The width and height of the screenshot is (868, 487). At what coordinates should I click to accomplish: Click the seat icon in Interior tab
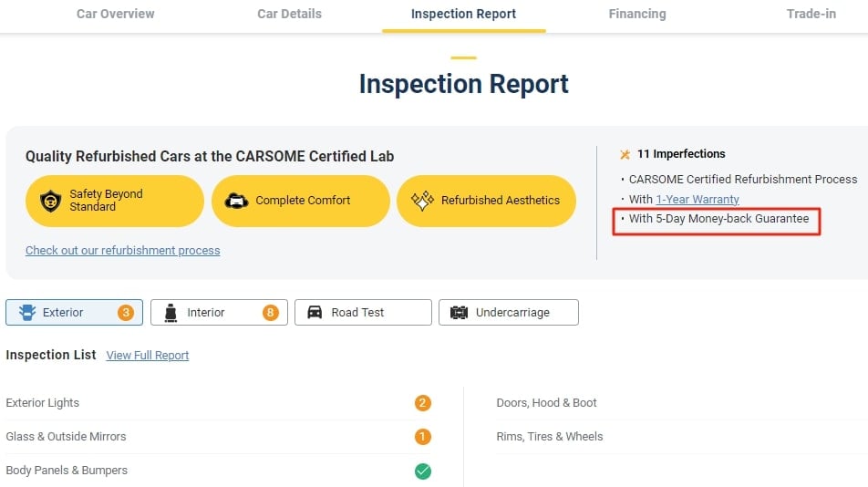click(x=172, y=313)
